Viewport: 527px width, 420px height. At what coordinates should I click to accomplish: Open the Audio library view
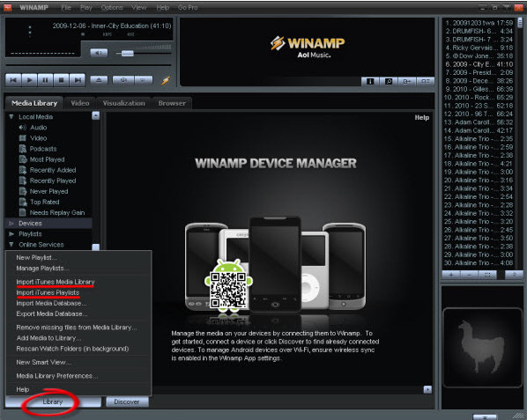click(38, 128)
